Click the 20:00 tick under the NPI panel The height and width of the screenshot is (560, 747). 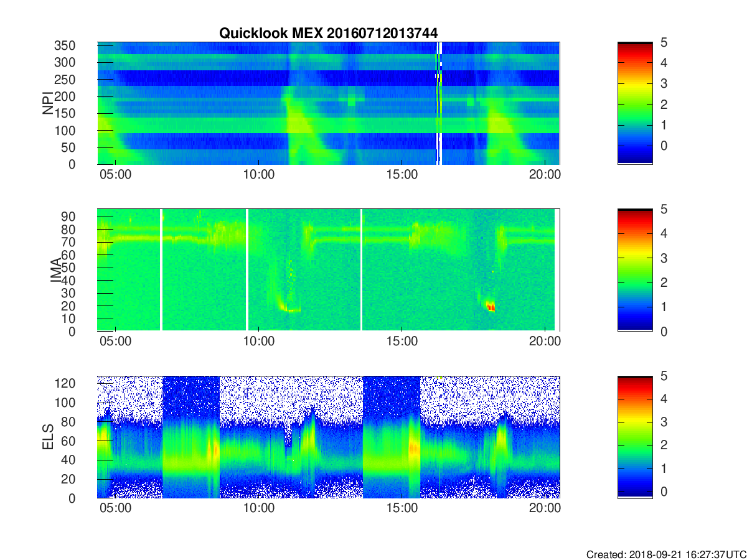click(546, 175)
